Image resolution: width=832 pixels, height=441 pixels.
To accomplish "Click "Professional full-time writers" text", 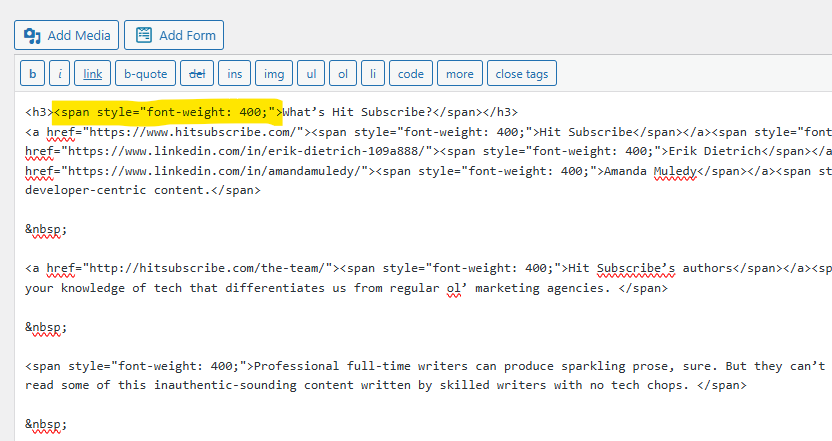I will 361,366.
